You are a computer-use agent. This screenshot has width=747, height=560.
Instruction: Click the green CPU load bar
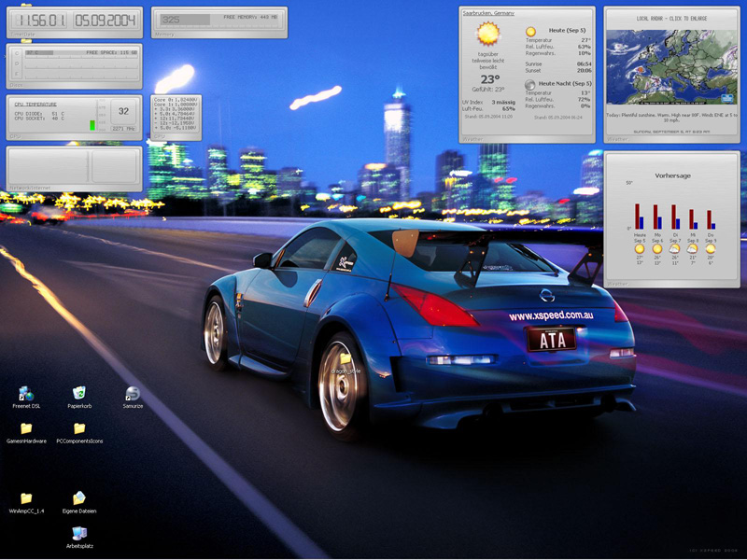pyautogui.click(x=92, y=125)
